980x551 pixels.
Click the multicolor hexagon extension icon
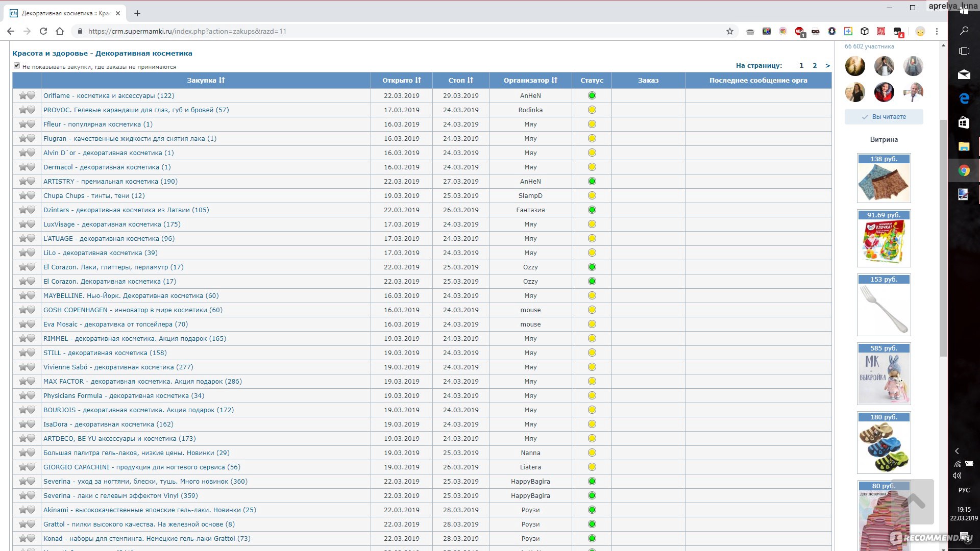click(767, 32)
